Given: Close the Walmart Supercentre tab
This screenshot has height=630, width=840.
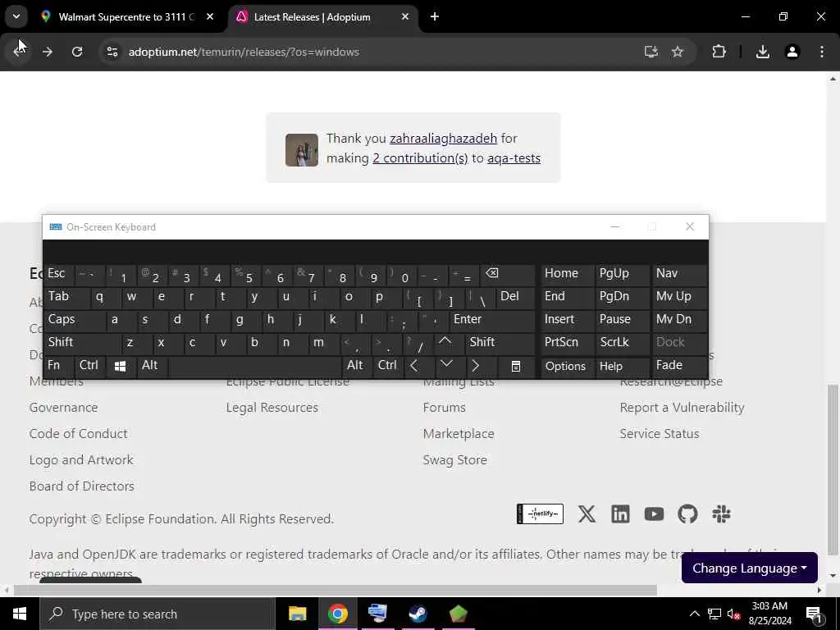Looking at the screenshot, I should pos(210,16).
